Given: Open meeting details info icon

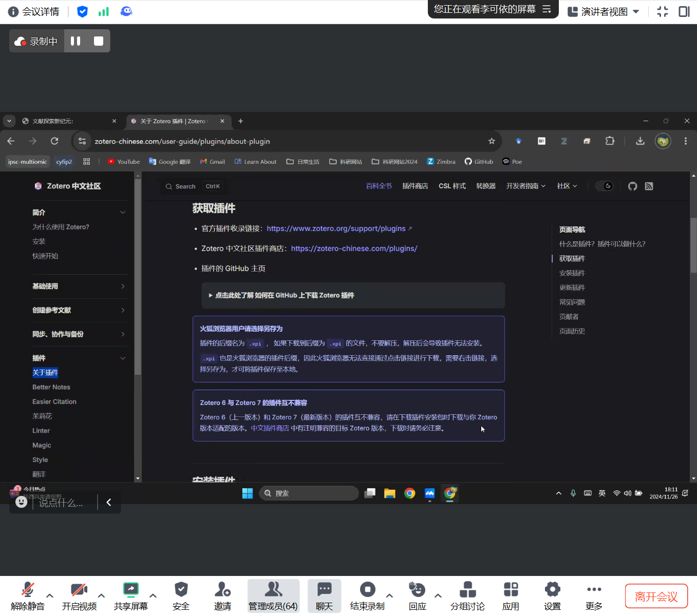Looking at the screenshot, I should (x=14, y=11).
